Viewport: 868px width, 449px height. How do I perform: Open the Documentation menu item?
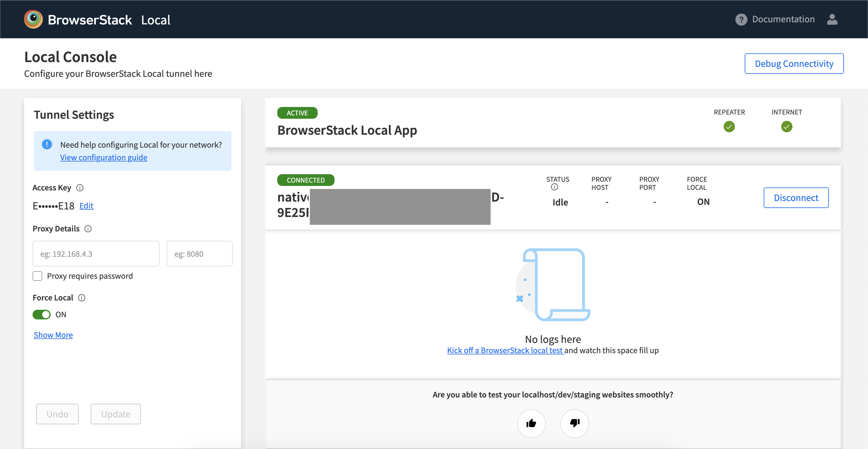(783, 19)
